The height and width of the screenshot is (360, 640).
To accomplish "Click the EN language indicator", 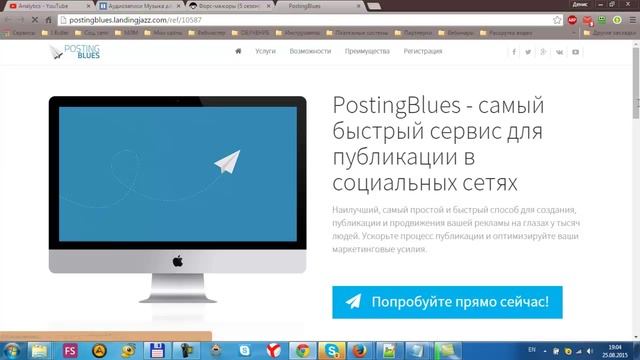I will (x=531, y=350).
